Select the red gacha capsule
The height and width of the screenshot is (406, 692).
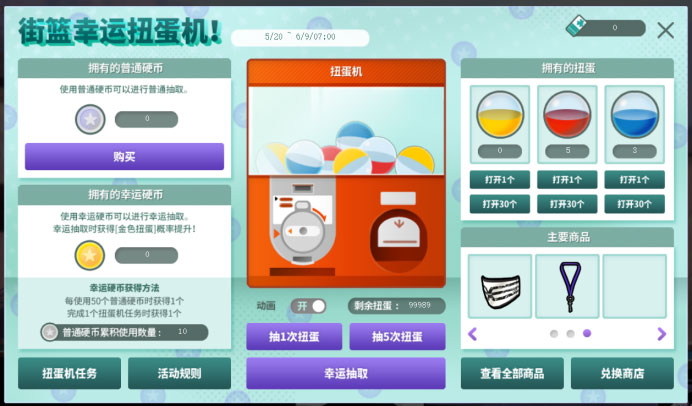click(x=567, y=115)
